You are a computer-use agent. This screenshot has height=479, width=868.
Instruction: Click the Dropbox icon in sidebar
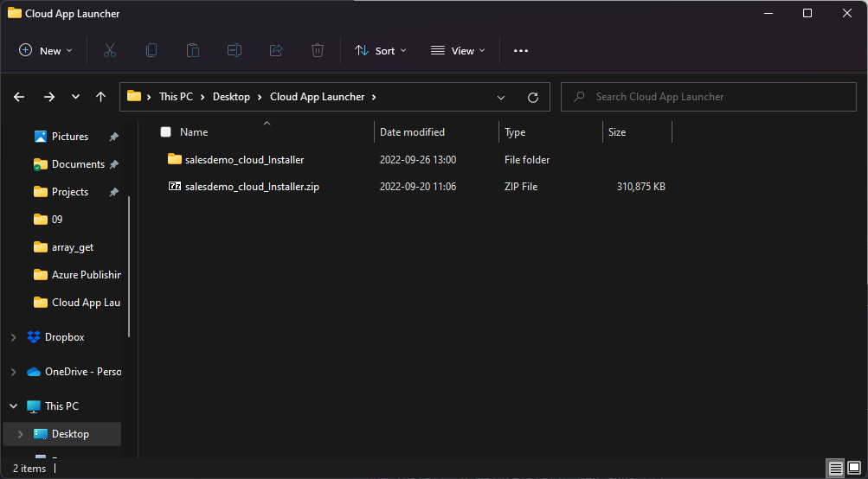pos(34,337)
